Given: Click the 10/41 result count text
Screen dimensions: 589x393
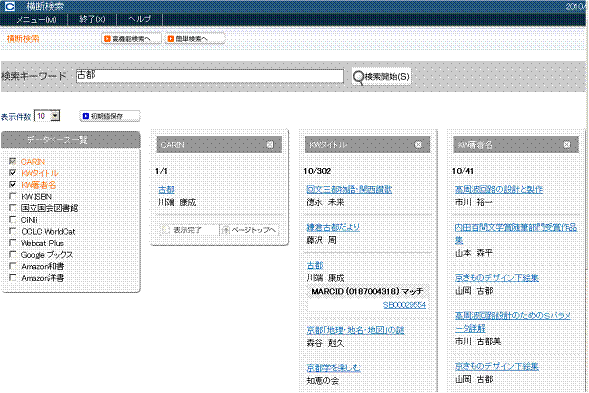Looking at the screenshot, I should (463, 171).
